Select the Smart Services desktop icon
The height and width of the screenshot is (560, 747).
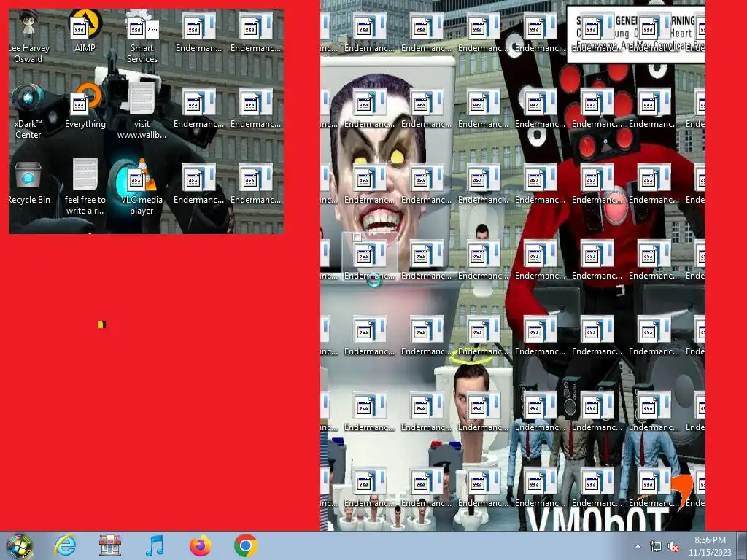(x=142, y=37)
